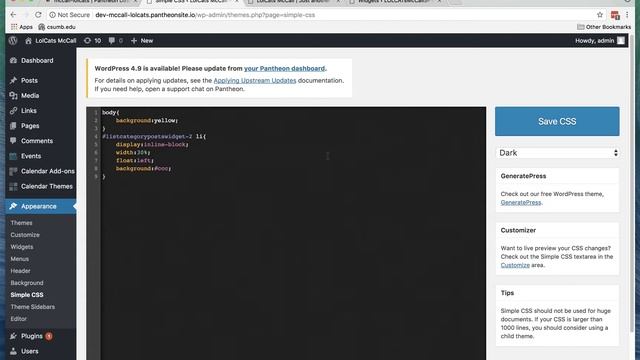Click the Posts pushpin icon
Screen dimensions: 640x360
click(x=13, y=80)
